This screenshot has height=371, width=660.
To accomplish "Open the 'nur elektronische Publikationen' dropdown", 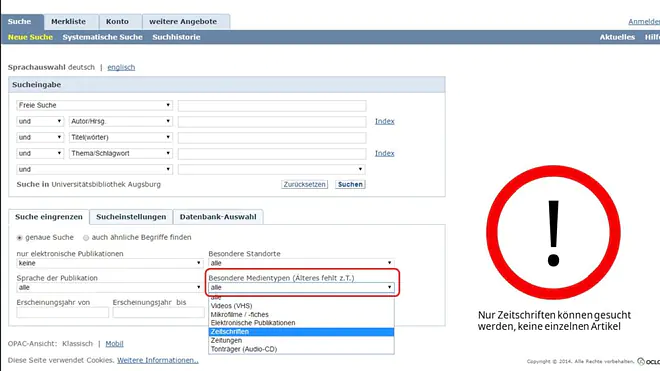I will (x=110, y=263).
